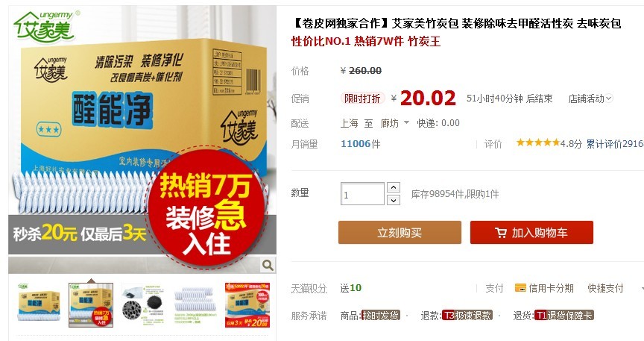Click the 按时发货 service badge

tap(380, 316)
